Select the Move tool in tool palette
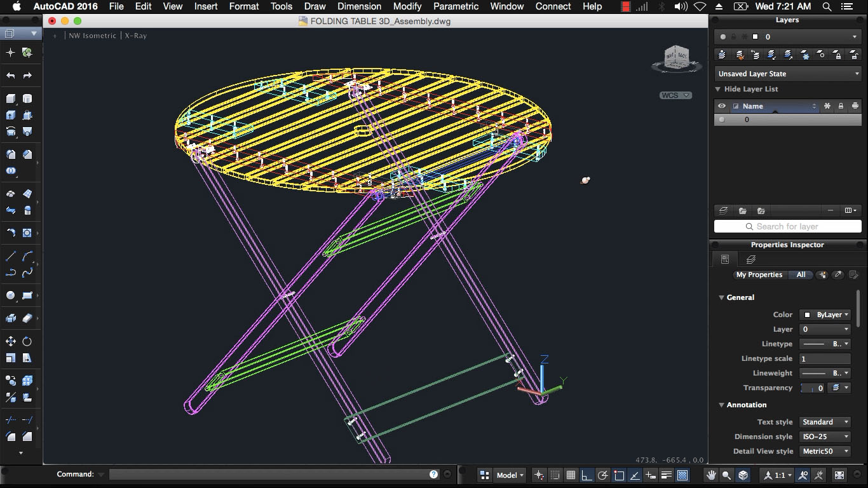Viewport: 868px width, 488px height. click(11, 342)
